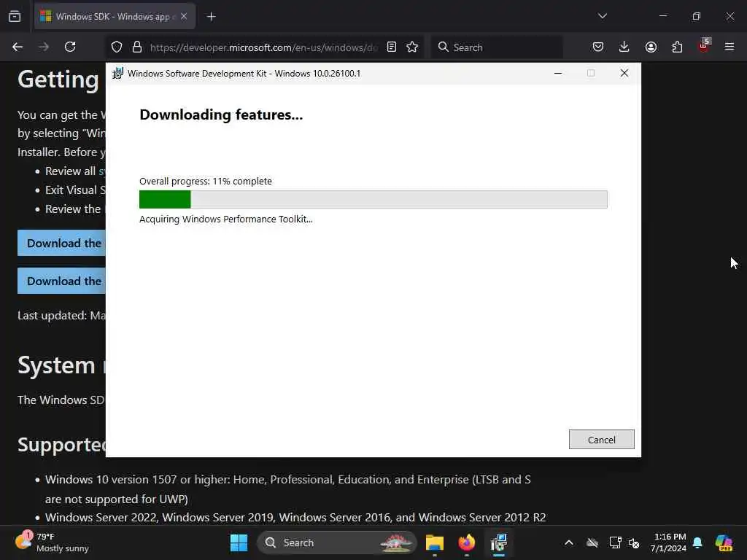Click the overall progress bar in installer
Screen dimensions: 747x560
pos(373,200)
